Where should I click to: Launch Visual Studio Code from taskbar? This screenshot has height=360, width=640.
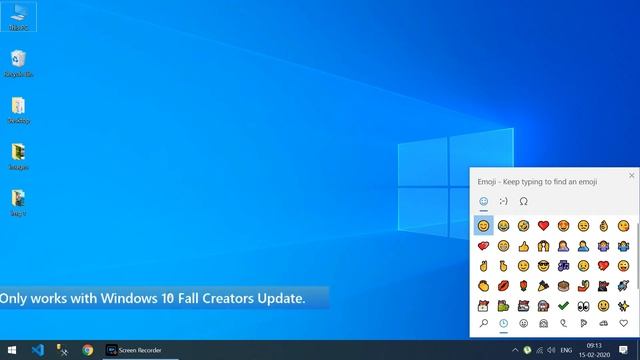(x=38, y=350)
